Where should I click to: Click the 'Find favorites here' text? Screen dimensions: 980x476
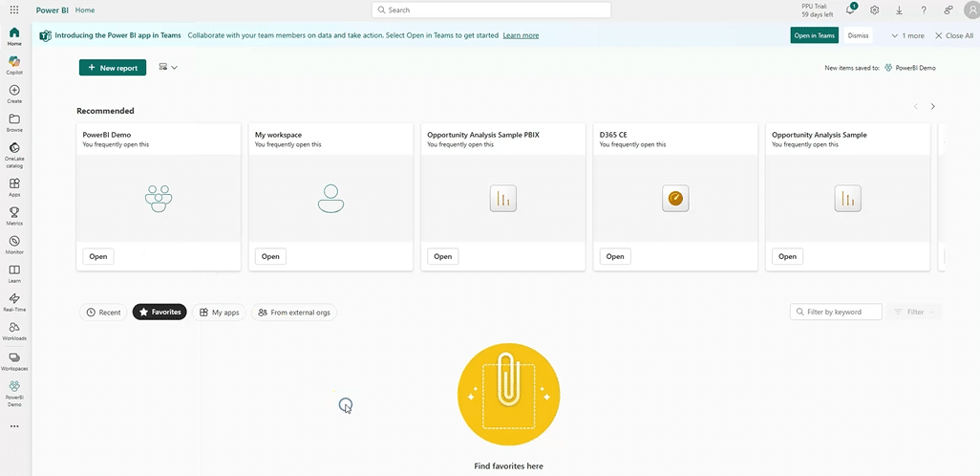(509, 466)
